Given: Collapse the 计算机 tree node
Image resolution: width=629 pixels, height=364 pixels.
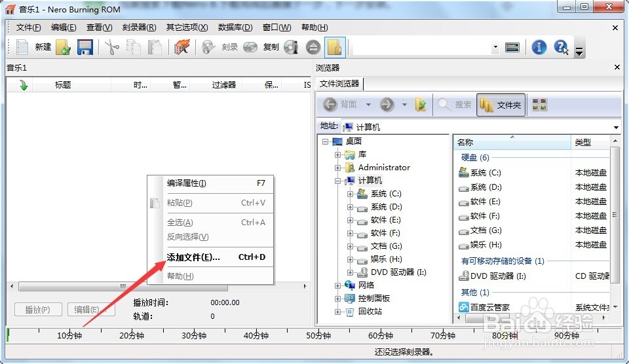Looking at the screenshot, I should click(x=338, y=181).
